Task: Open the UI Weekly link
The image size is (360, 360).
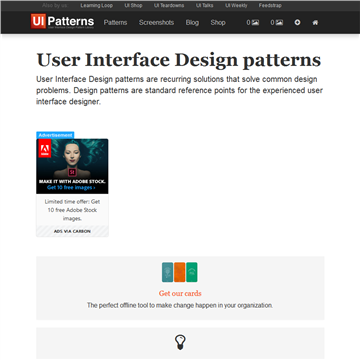Action: pyautogui.click(x=236, y=6)
